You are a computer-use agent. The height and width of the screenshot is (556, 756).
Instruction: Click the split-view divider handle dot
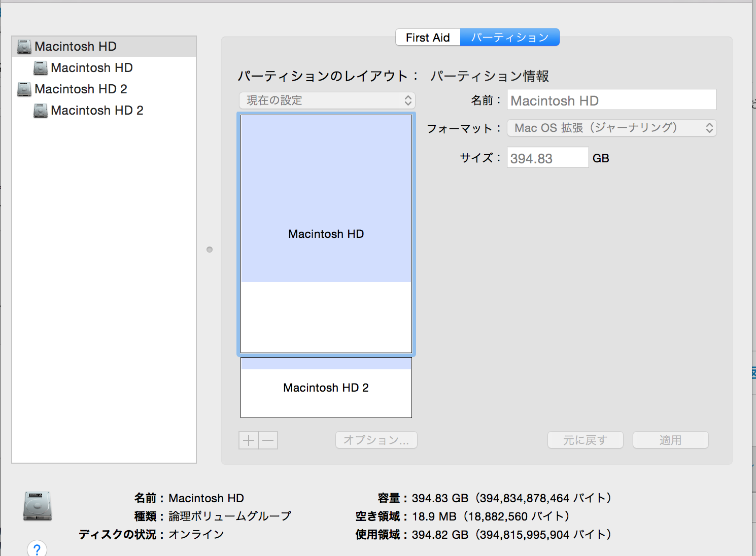[x=210, y=250]
